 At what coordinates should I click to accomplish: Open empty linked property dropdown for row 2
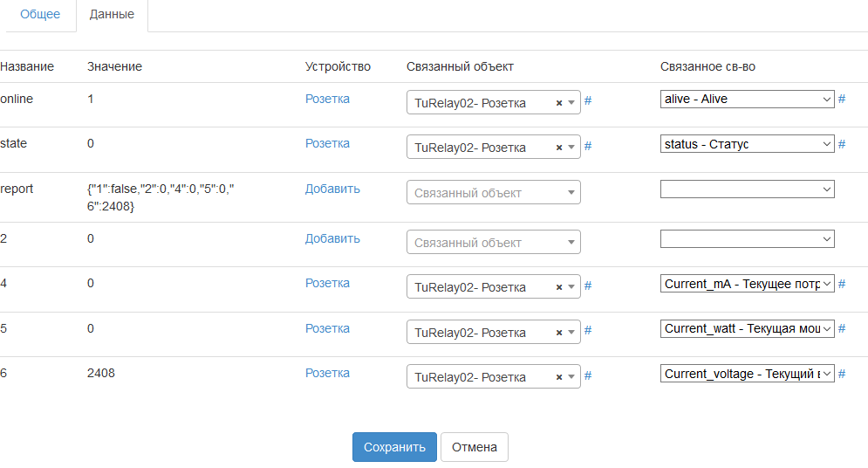click(748, 238)
